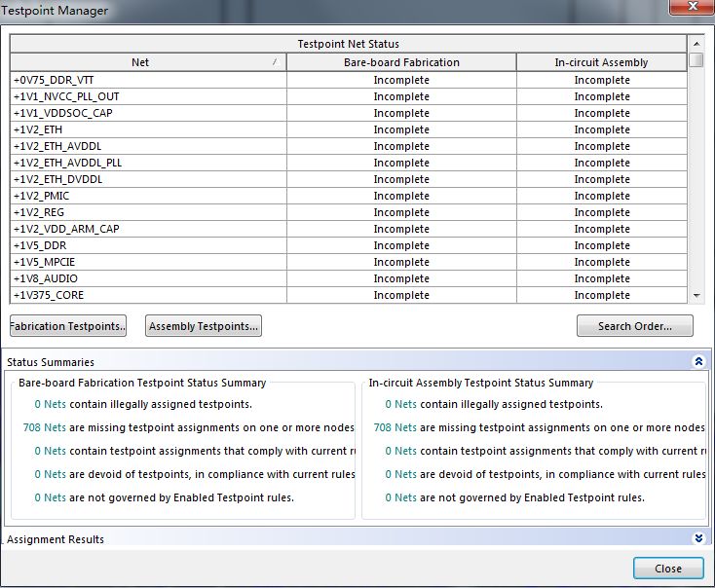Viewport: 715px width, 588px height.
Task: Open Search Order dialog
Action: pyautogui.click(x=635, y=326)
